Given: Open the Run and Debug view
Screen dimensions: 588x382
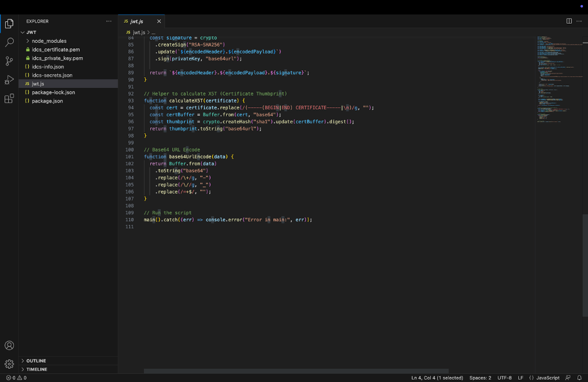Looking at the screenshot, I should click(x=9, y=80).
